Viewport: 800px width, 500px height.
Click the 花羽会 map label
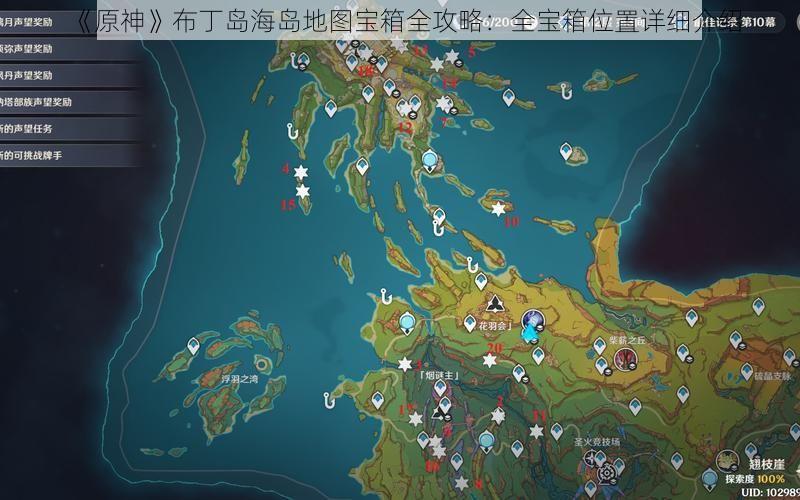click(495, 326)
